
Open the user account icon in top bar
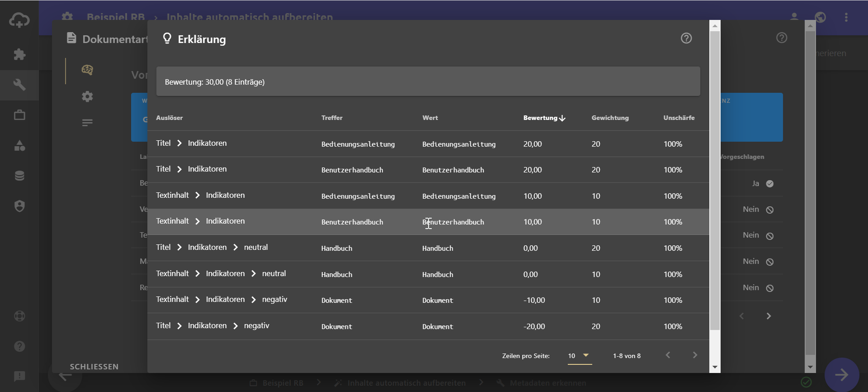click(794, 17)
